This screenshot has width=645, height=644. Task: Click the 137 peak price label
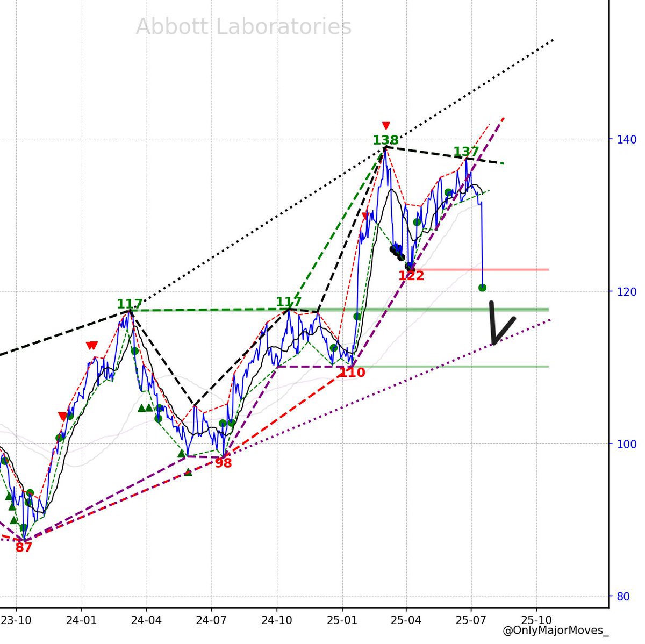point(466,152)
